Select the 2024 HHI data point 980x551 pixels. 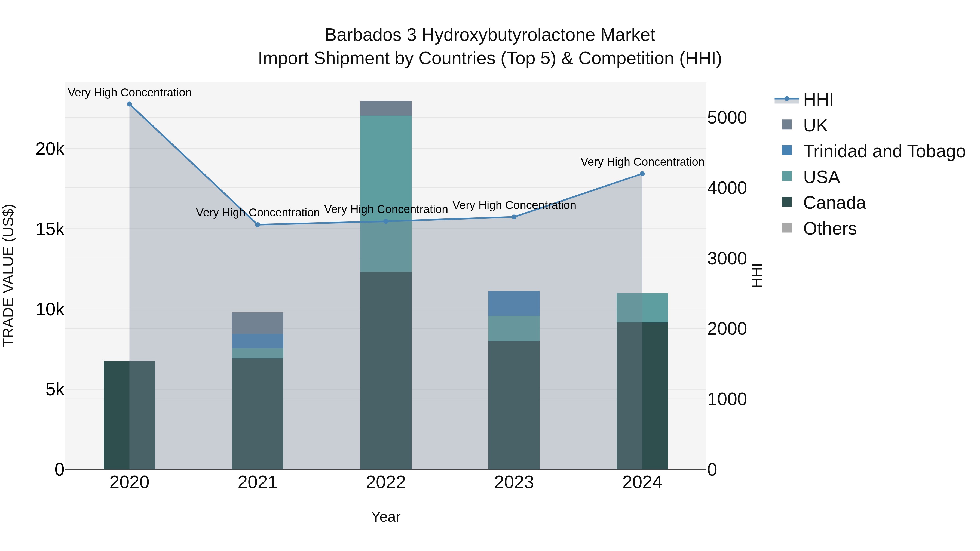coord(642,174)
